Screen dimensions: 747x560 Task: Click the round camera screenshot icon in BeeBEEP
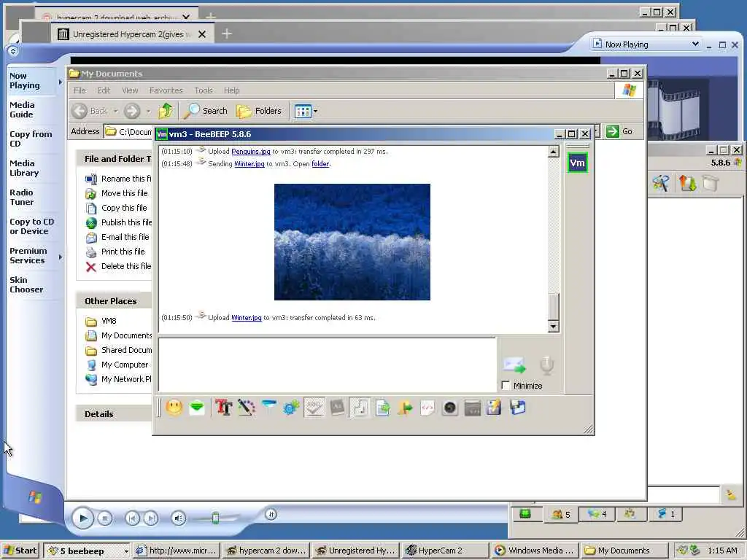[x=449, y=408]
